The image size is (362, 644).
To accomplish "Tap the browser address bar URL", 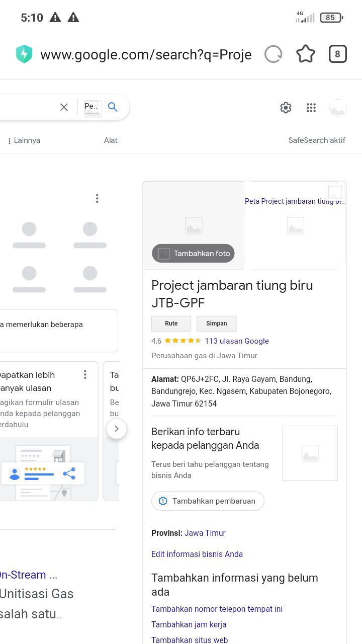I will pos(146,54).
